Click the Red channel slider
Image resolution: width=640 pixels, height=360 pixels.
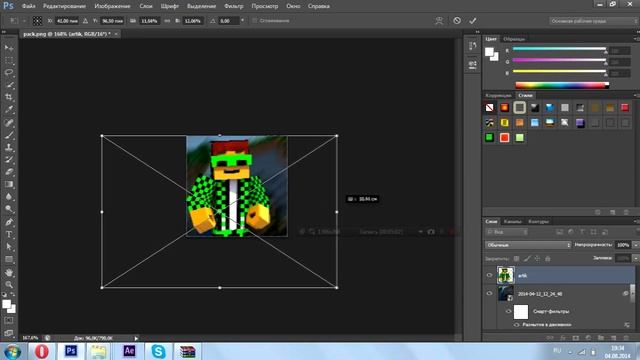pyautogui.click(x=559, y=49)
